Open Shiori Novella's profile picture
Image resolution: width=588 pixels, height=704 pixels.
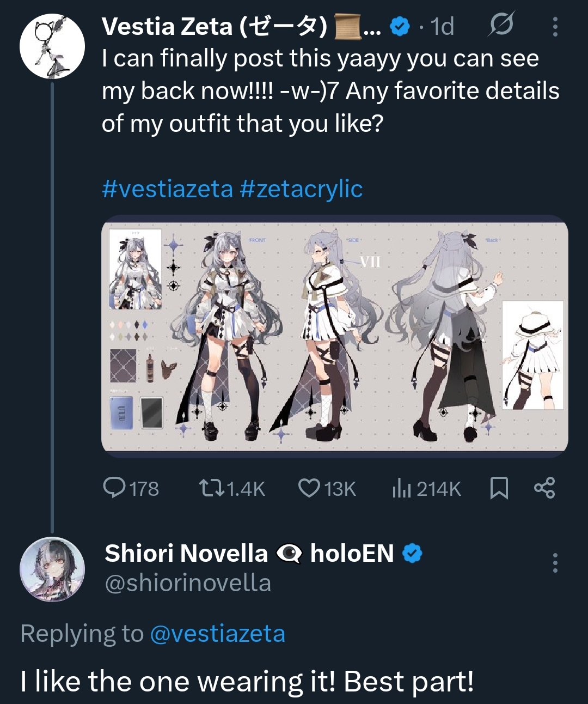pyautogui.click(x=52, y=569)
